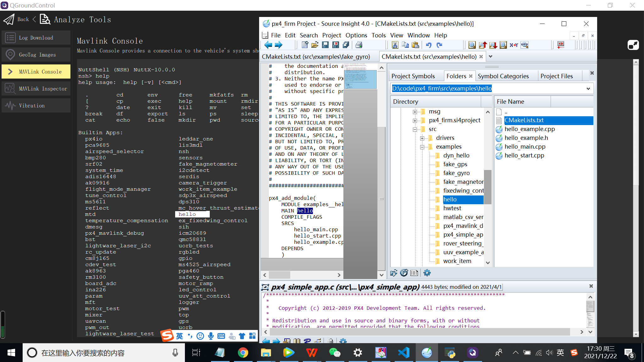
Task: Select hello_main.cpp in the file list
Action: pos(525,147)
